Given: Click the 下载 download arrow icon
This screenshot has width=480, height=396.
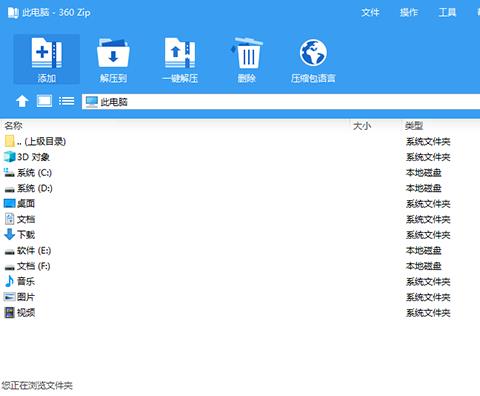Looking at the screenshot, I should click(9, 234).
